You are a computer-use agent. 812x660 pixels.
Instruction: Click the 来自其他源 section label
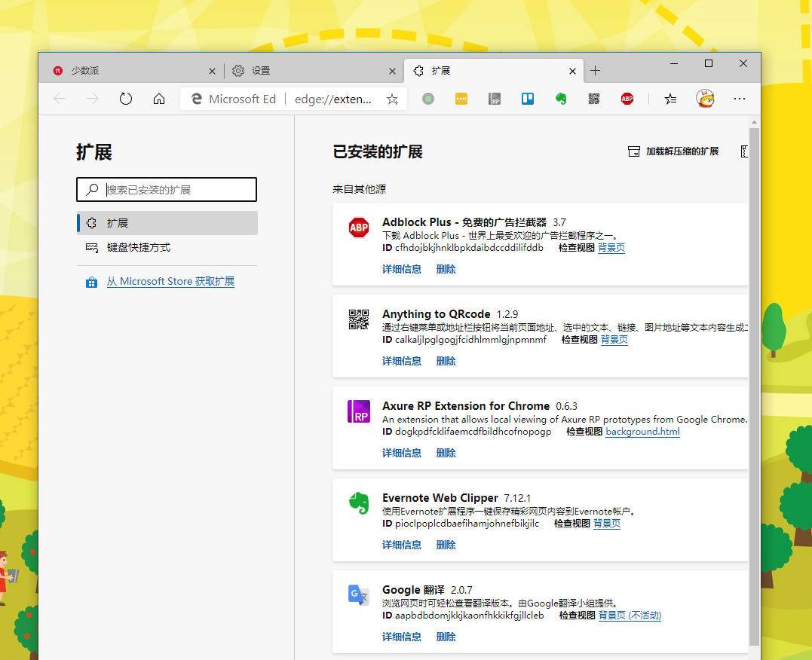point(359,189)
